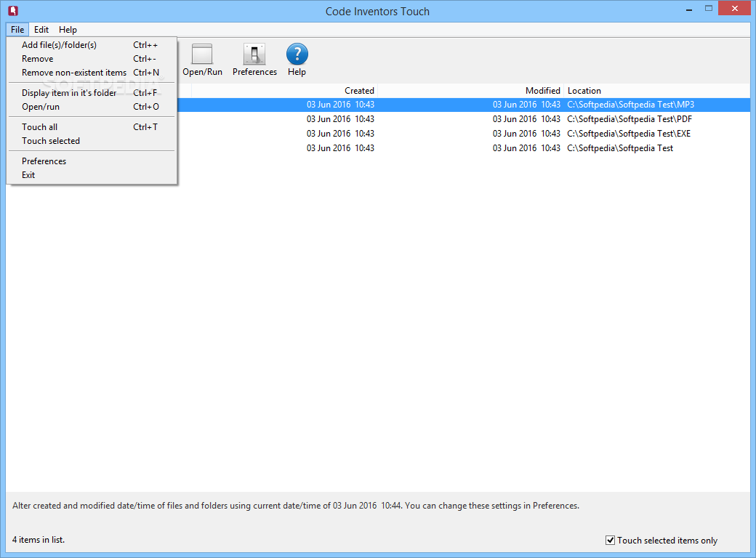Click the '4 items in list.' status text

(39, 540)
